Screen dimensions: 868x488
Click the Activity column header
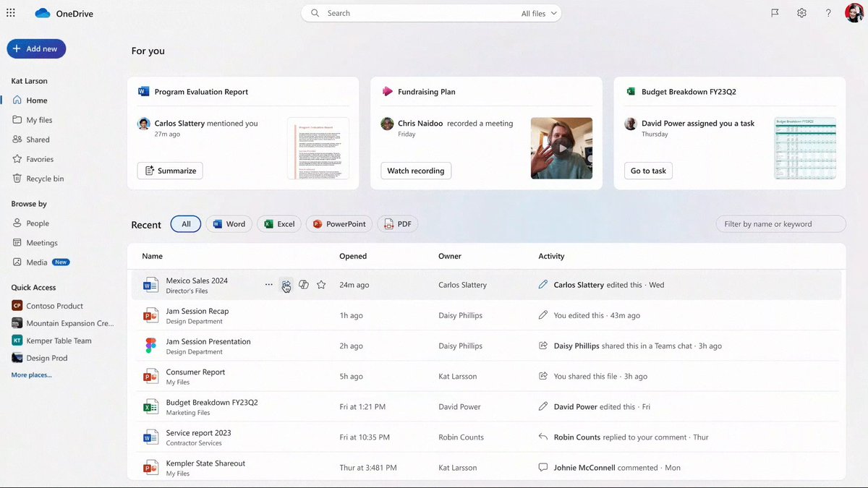[551, 256]
